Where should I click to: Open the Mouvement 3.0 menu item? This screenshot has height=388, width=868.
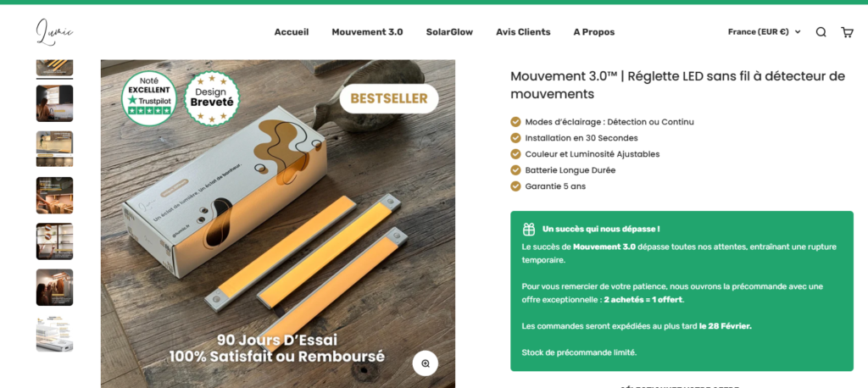[368, 32]
